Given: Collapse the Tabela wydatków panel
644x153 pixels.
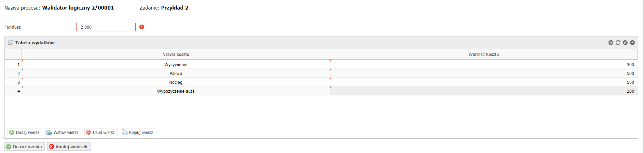Looking at the screenshot, I should [x=632, y=43].
